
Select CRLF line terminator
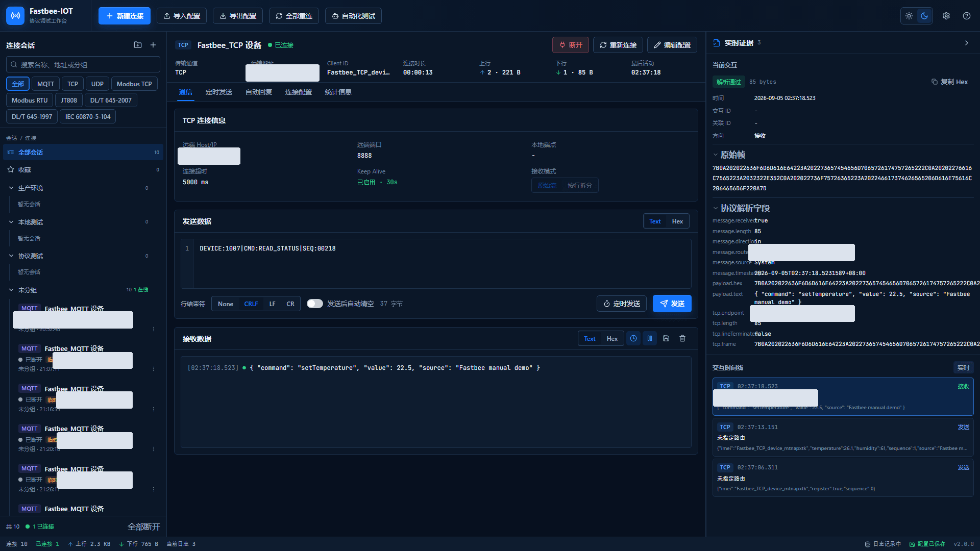coord(251,304)
